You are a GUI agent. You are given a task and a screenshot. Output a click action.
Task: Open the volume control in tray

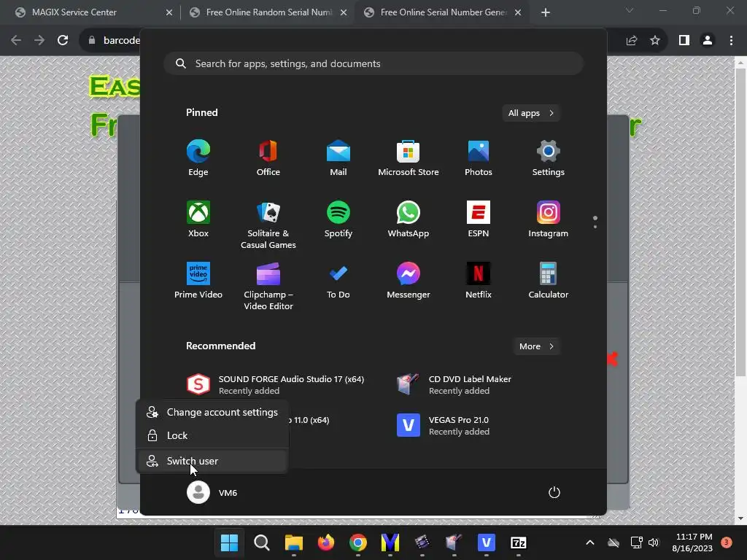click(654, 542)
